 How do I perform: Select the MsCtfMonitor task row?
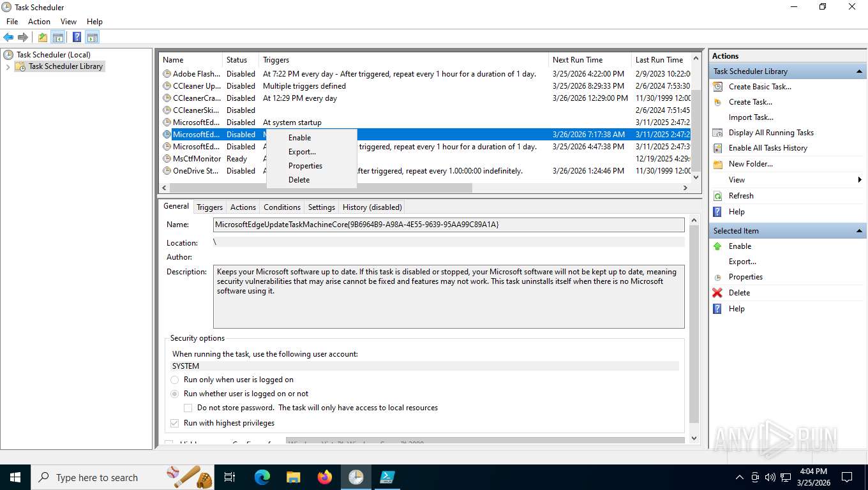pos(425,159)
